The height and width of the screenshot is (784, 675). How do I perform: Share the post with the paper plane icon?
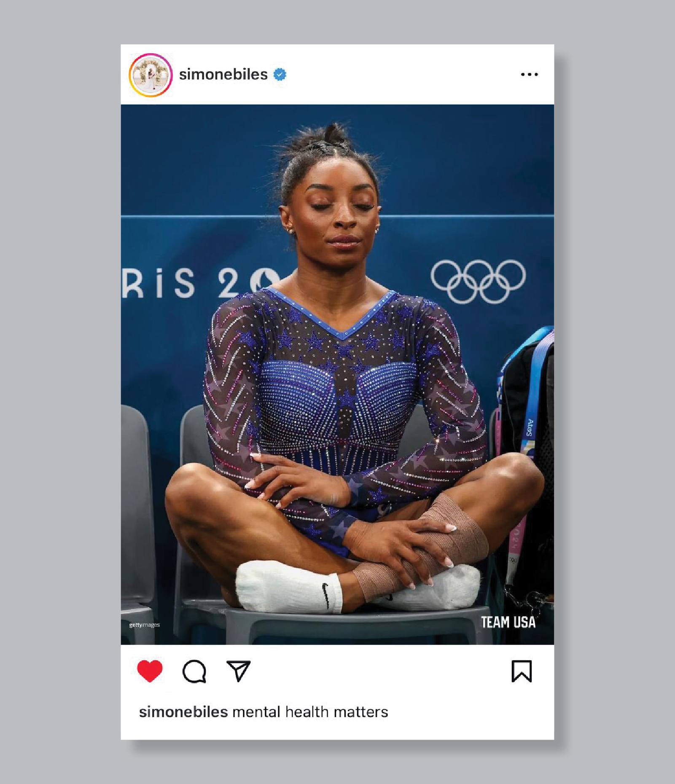[239, 671]
